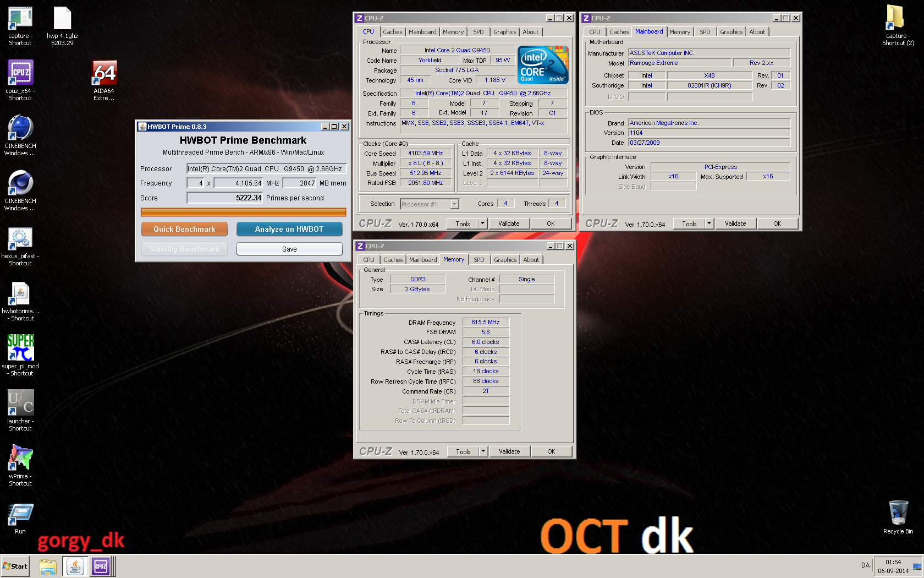The width and height of the screenshot is (924, 578).
Task: Select the SPD tab in the CPU window
Action: 479,32
